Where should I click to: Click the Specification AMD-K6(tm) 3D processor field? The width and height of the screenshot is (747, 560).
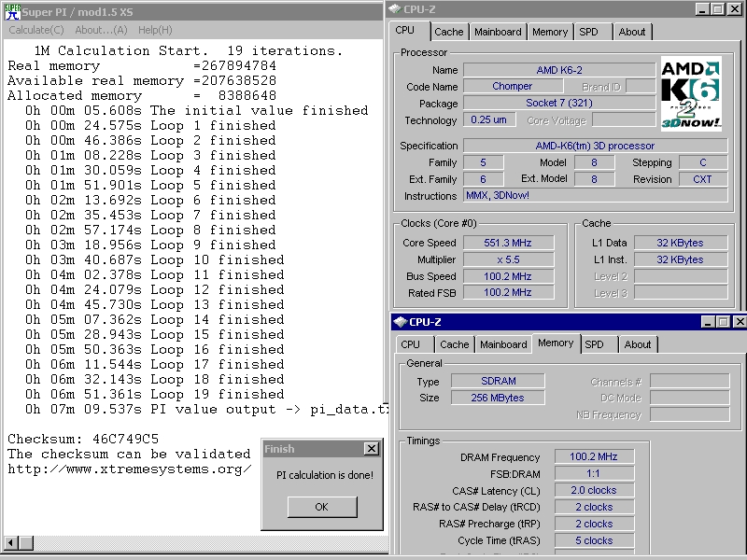595,146
